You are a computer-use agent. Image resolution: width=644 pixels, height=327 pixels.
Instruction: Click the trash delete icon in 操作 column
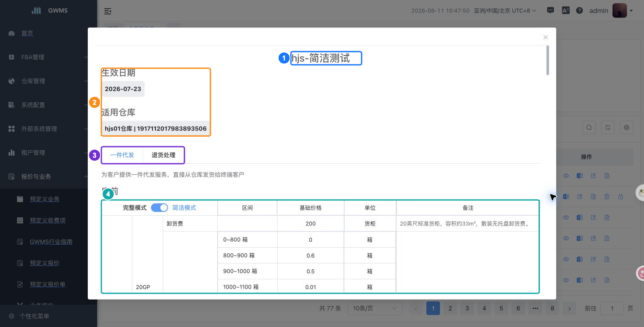(x=607, y=197)
